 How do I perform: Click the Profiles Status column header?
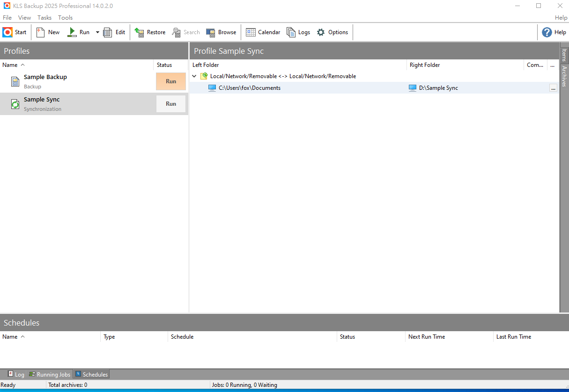170,65
